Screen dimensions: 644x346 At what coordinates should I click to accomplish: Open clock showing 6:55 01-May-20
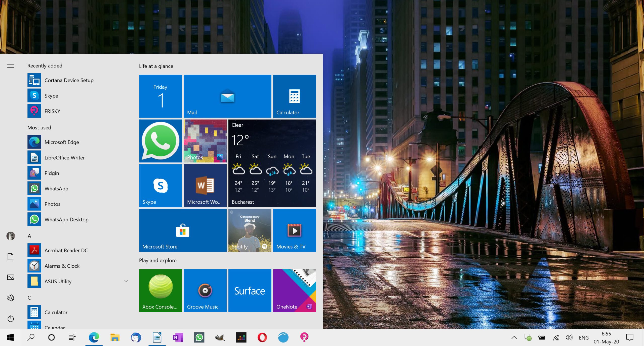pyautogui.click(x=606, y=337)
